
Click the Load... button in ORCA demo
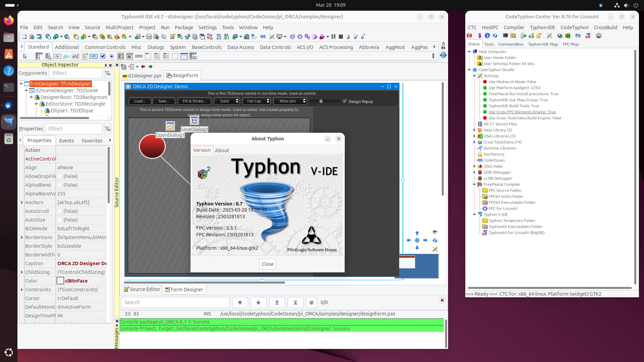pyautogui.click(x=140, y=101)
